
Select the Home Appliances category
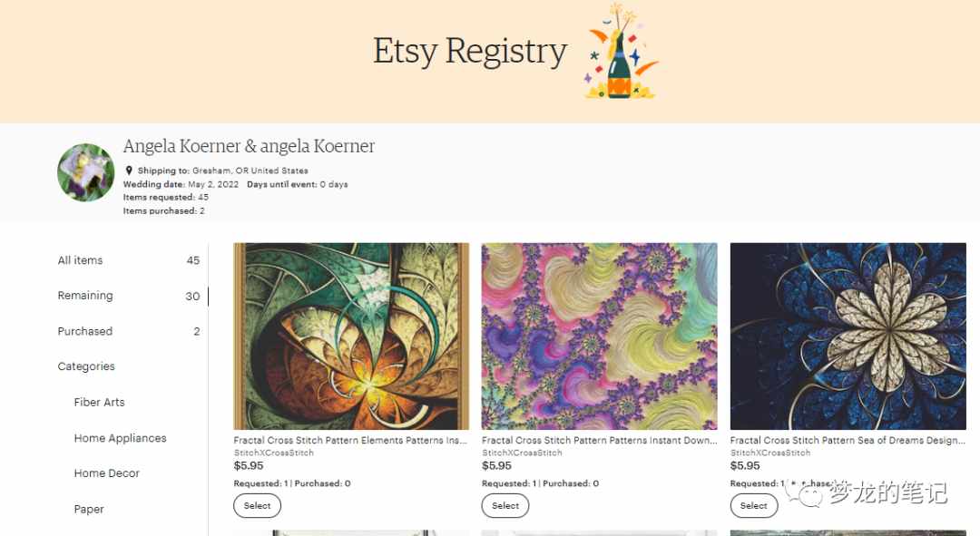pos(120,438)
